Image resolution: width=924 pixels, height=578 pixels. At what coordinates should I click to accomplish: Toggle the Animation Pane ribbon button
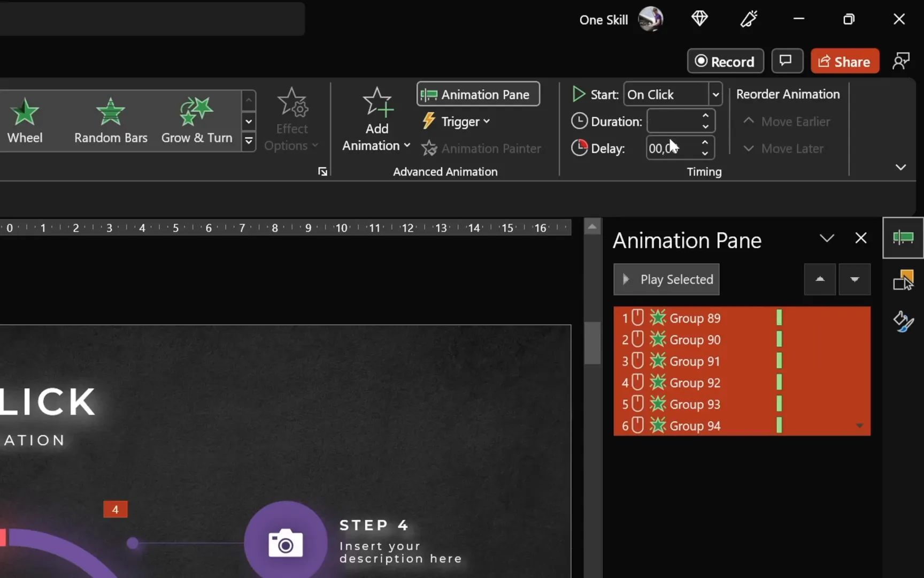click(478, 95)
